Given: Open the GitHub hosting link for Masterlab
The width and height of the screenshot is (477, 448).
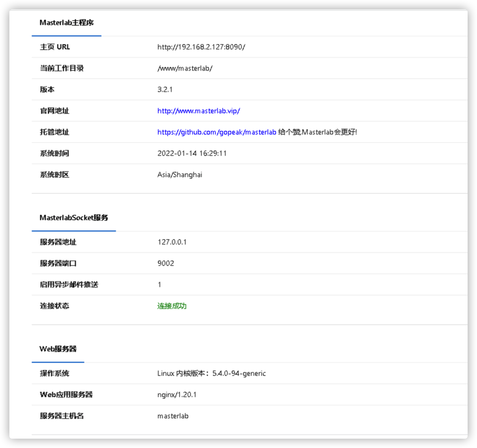Looking at the screenshot, I should click(217, 132).
